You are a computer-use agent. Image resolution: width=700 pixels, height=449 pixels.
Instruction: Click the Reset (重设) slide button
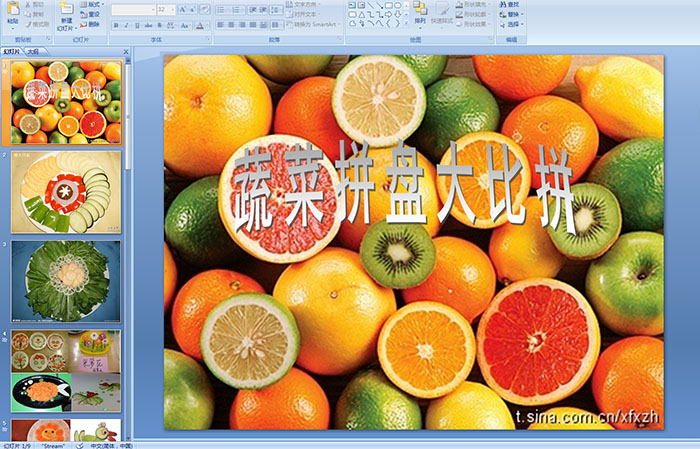tap(89, 14)
